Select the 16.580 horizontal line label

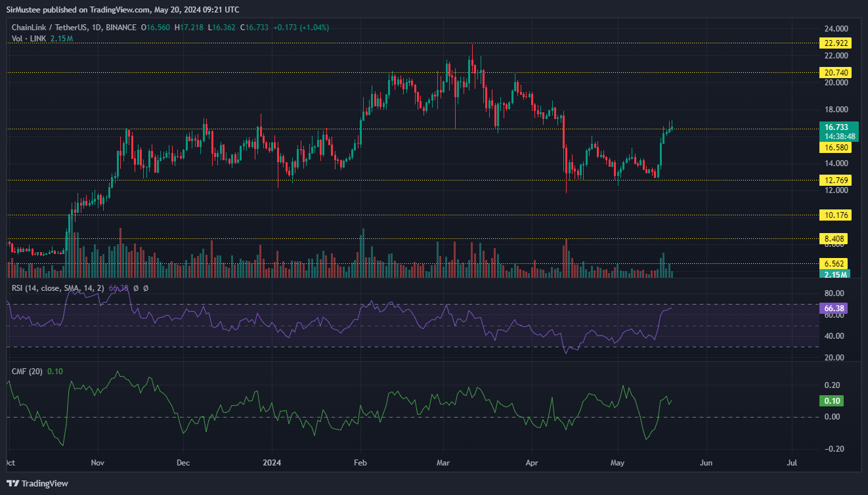coord(835,148)
